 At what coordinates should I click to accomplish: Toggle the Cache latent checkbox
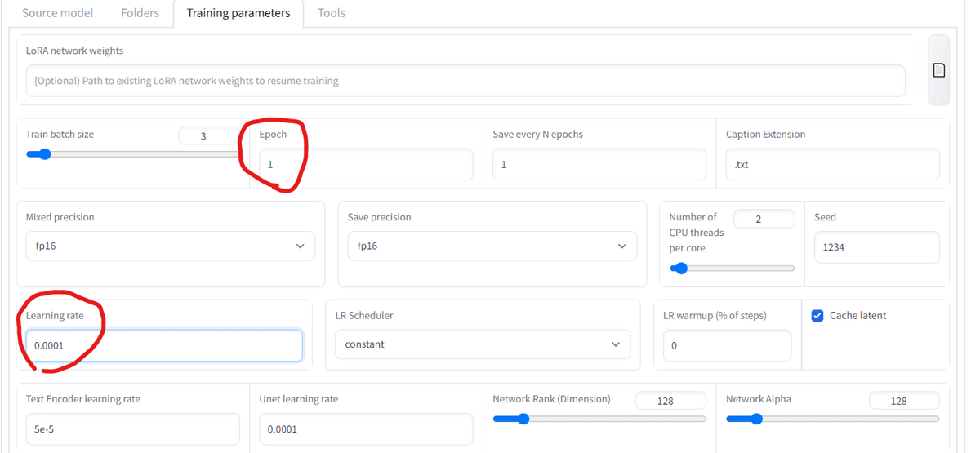(x=817, y=316)
